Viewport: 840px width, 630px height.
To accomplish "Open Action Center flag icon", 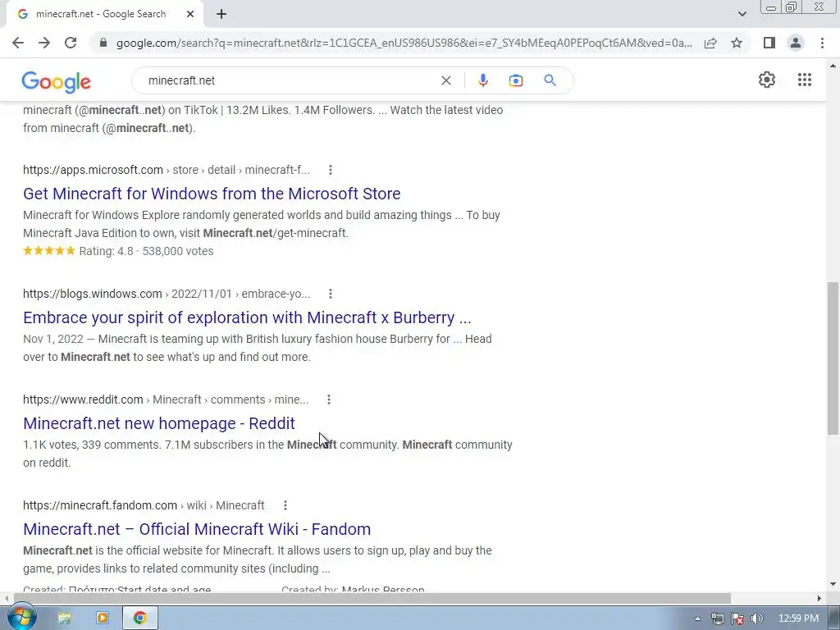I will (x=737, y=619).
